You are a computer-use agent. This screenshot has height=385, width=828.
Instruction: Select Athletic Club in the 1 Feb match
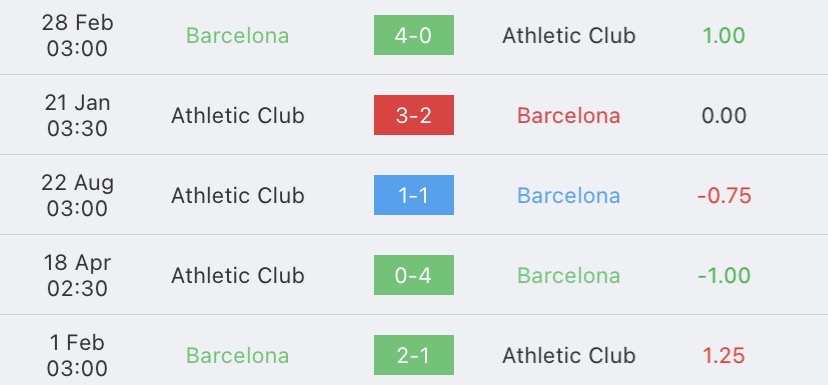[x=569, y=355]
